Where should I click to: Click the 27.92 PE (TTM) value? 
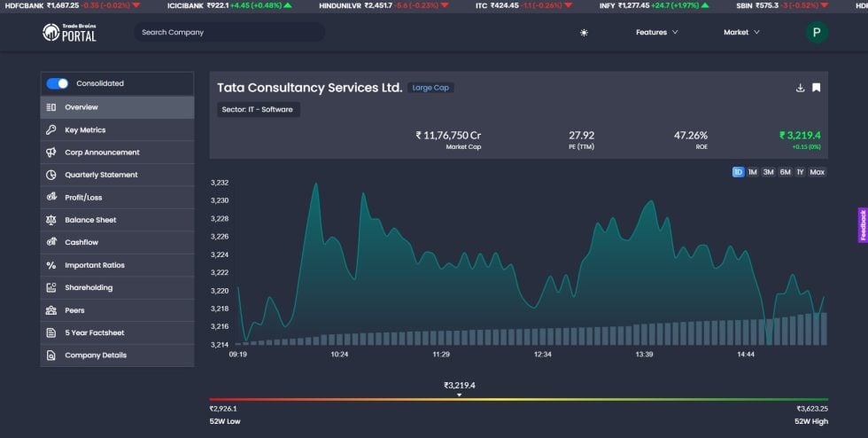tap(581, 136)
